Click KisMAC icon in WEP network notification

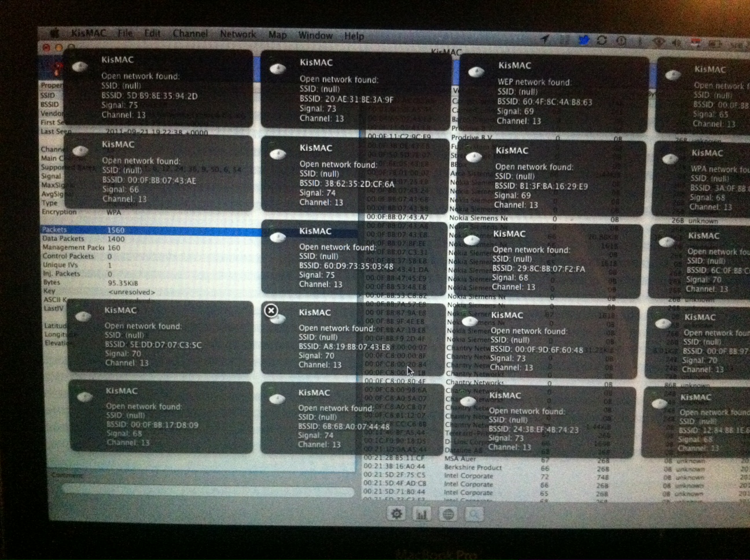[476, 72]
